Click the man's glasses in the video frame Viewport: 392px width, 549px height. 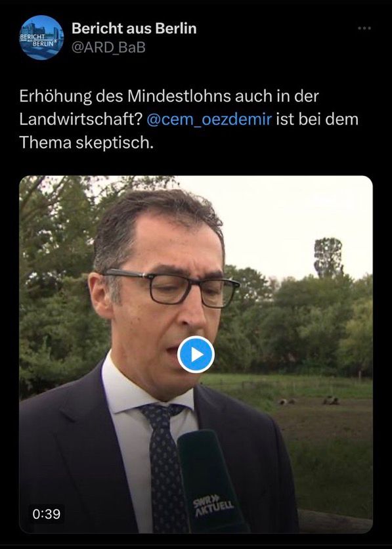pos(171,287)
